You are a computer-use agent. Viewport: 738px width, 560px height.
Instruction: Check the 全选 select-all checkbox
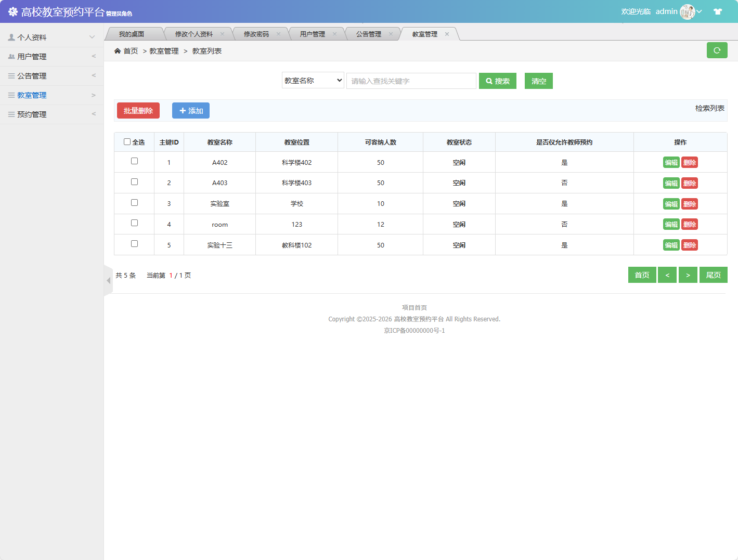127,141
